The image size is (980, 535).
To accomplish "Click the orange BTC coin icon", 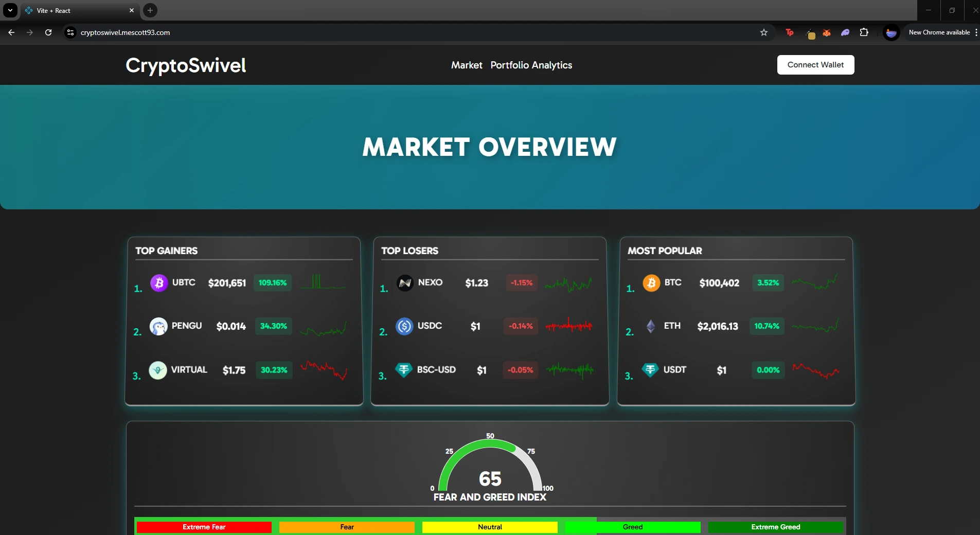I will [x=651, y=283].
